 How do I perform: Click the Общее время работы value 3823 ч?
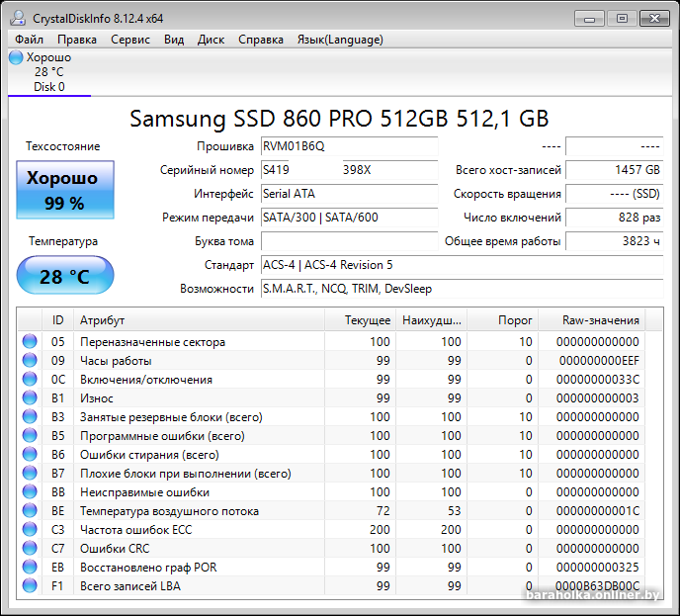[615, 241]
